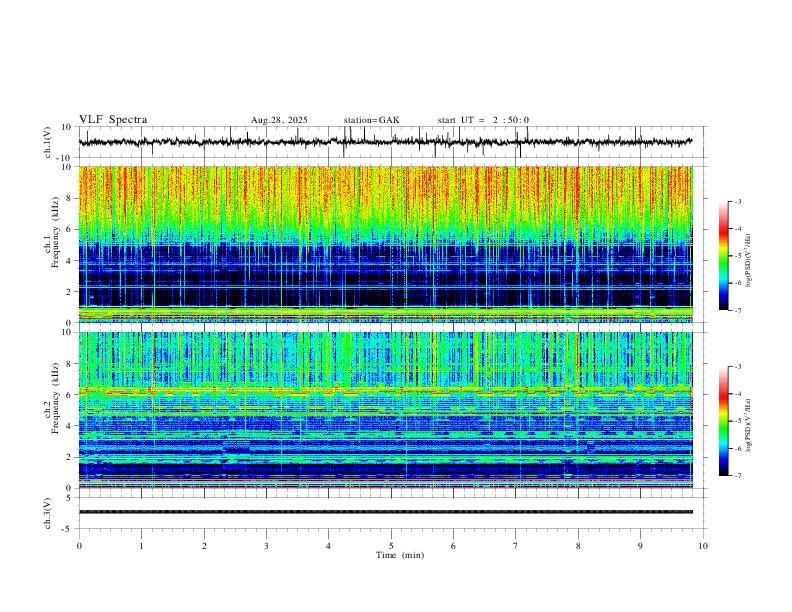Click the ch.2 colorbar "log(PSD)(V²/Hz)" label

pyautogui.click(x=748, y=425)
